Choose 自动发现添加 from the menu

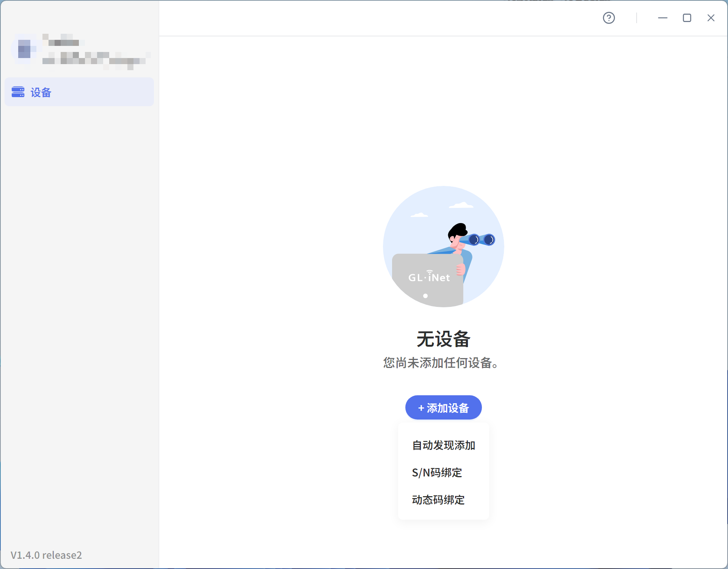[443, 445]
